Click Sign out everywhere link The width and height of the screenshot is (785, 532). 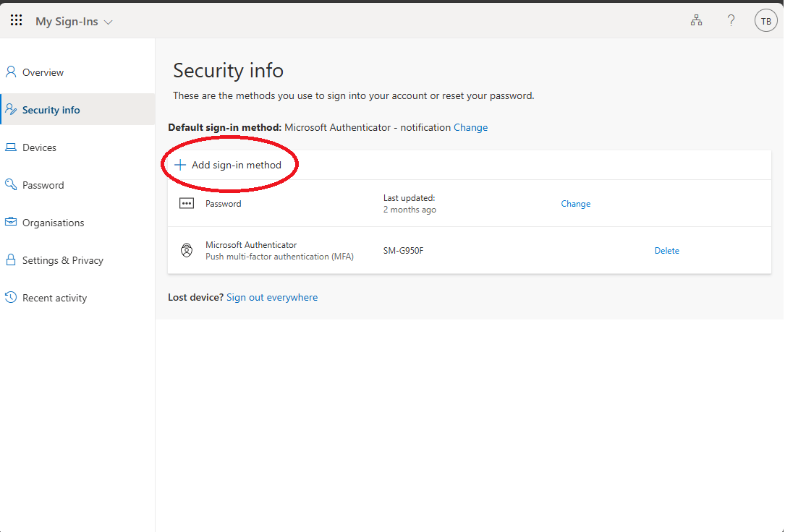[271, 297]
